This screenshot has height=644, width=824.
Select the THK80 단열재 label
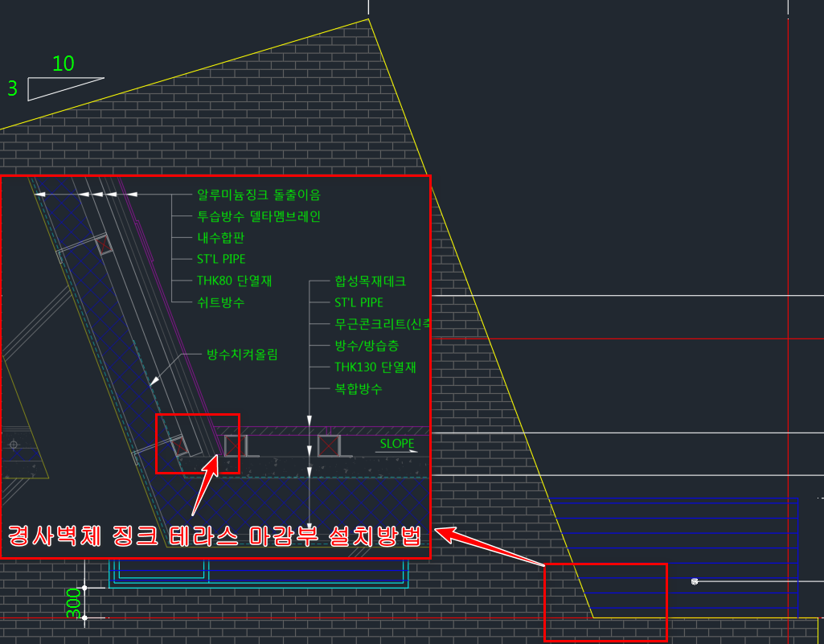234,281
